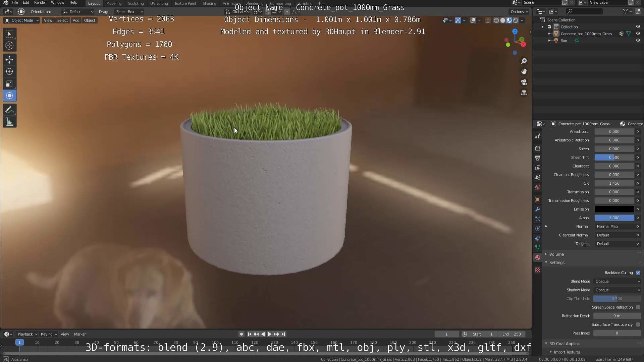
Task: Enable Screen Space Refraction checkbox
Action: [x=638, y=307]
